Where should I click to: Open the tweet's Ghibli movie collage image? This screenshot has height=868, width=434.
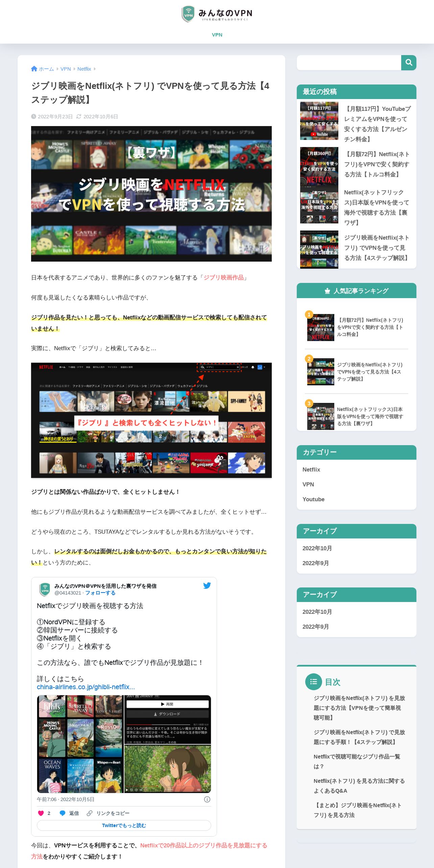[124, 744]
